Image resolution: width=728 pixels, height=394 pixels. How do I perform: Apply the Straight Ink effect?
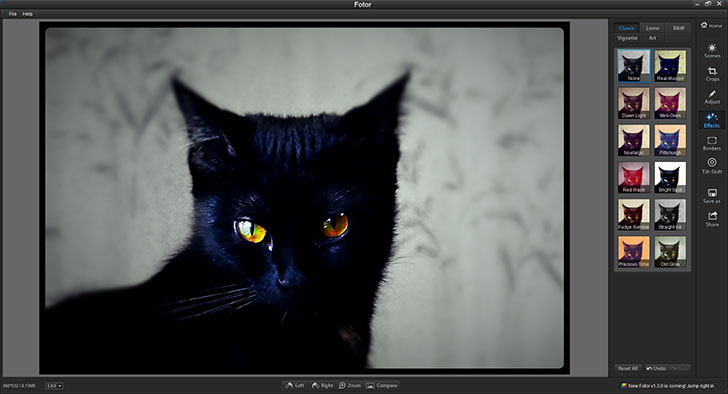(670, 214)
